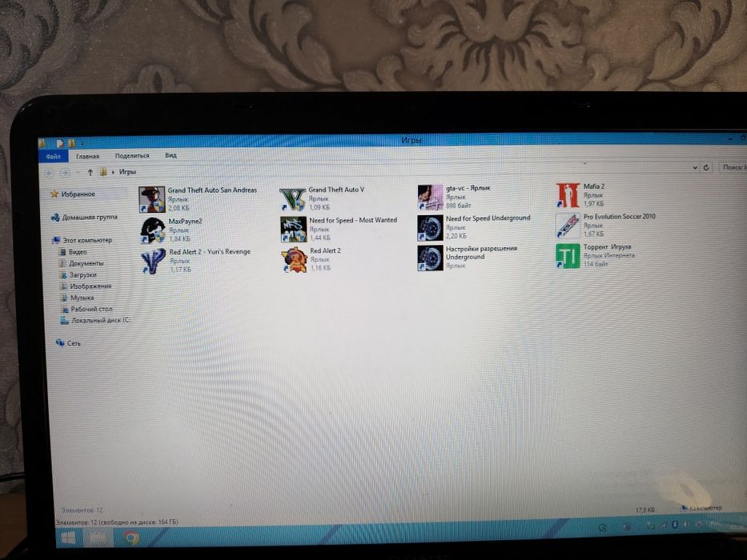Select the Grand Theft Auto V shortcut icon
This screenshot has height=560, width=747.
(x=292, y=199)
